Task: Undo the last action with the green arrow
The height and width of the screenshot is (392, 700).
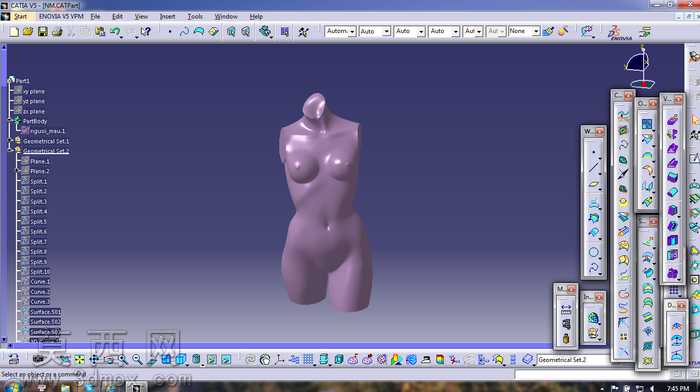Action: 115,32
